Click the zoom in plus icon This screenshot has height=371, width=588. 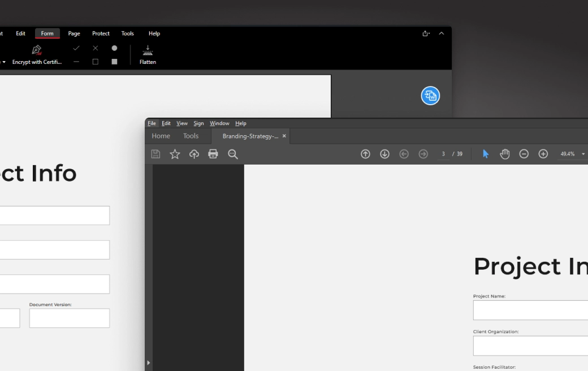click(543, 154)
